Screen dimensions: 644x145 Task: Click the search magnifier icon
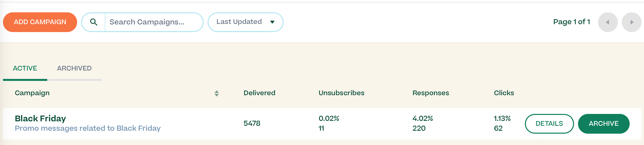(x=93, y=22)
